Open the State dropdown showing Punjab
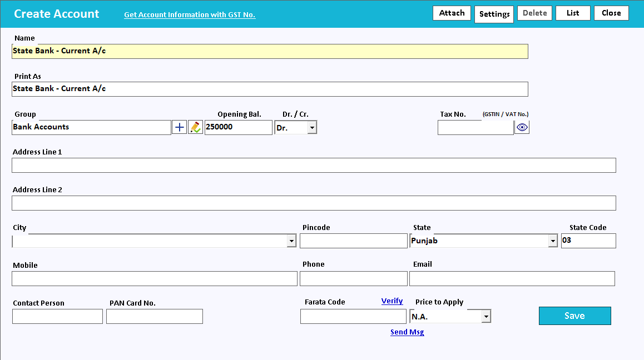The height and width of the screenshot is (360, 644). pos(553,241)
